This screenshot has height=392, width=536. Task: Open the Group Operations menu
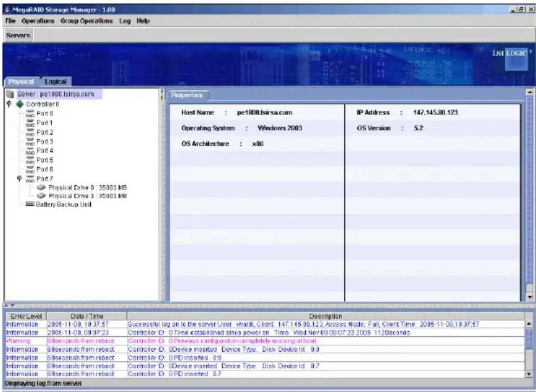86,21
